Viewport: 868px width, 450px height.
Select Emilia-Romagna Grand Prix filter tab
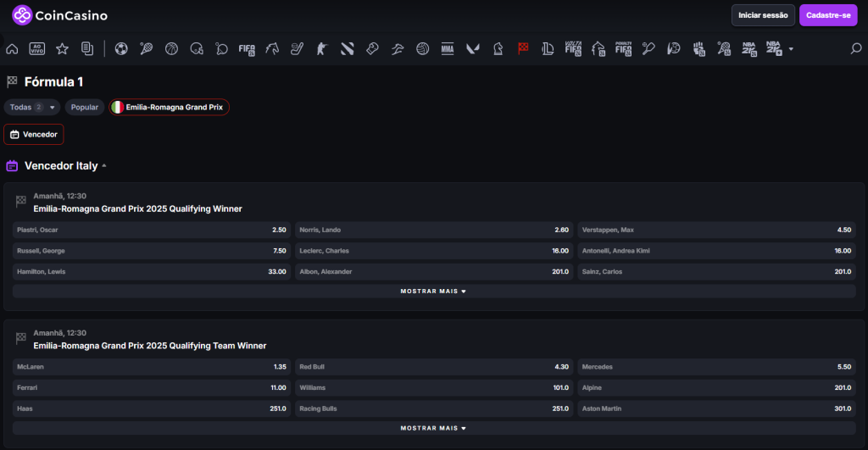tap(169, 107)
